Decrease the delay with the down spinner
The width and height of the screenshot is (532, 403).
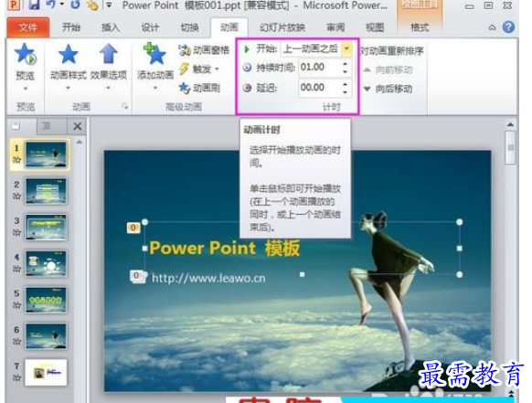[x=345, y=92]
